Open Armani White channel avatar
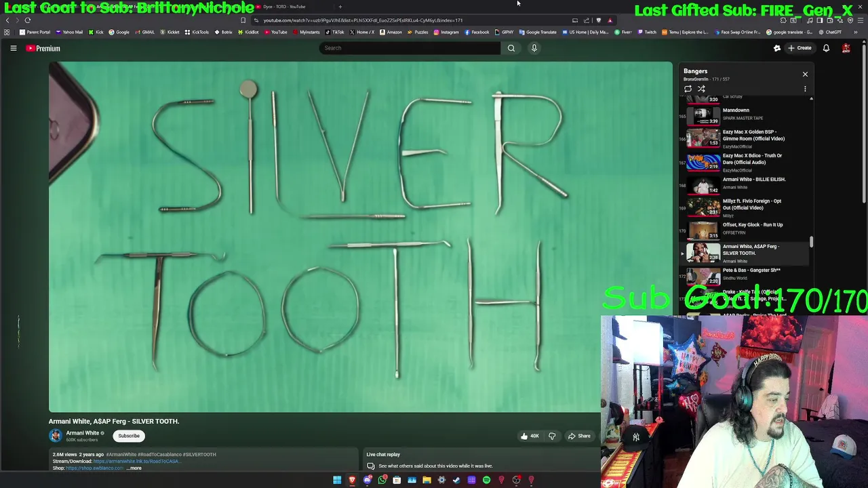Screen dimensions: 868x488 click(x=56, y=436)
